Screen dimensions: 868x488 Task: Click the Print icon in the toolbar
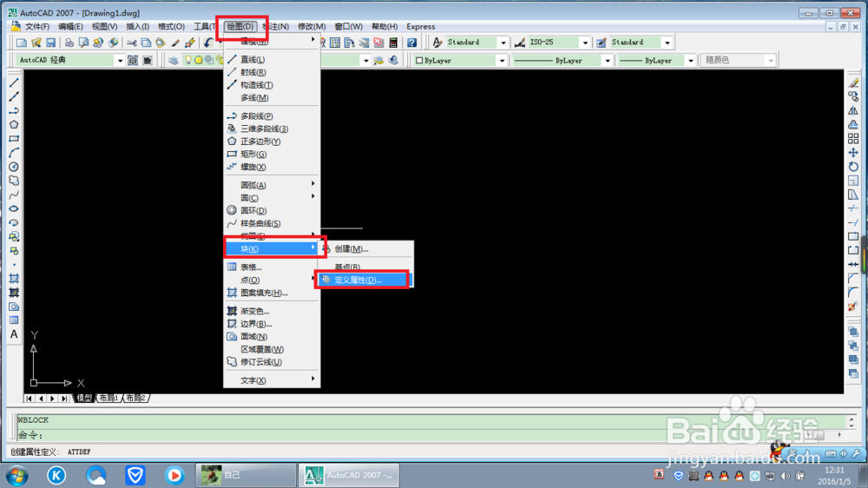(x=69, y=43)
